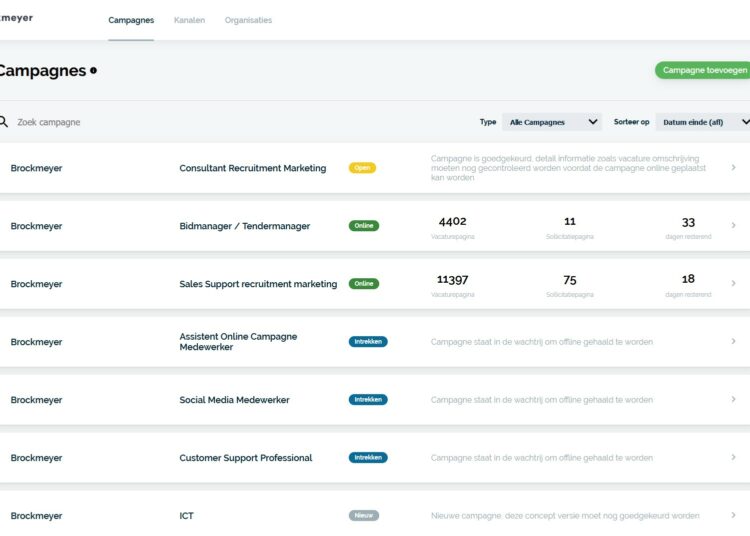Switch to the Organisaties tab

(248, 20)
